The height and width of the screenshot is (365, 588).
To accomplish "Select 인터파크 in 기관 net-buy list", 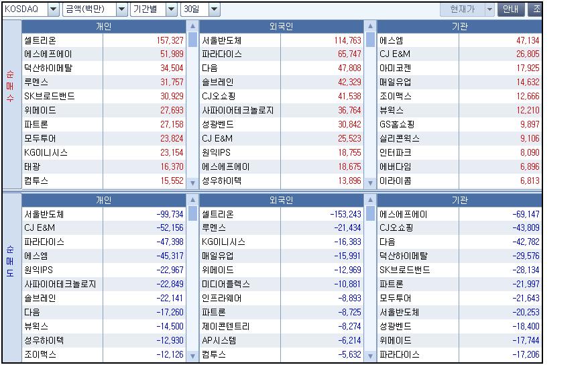I will [396, 153].
